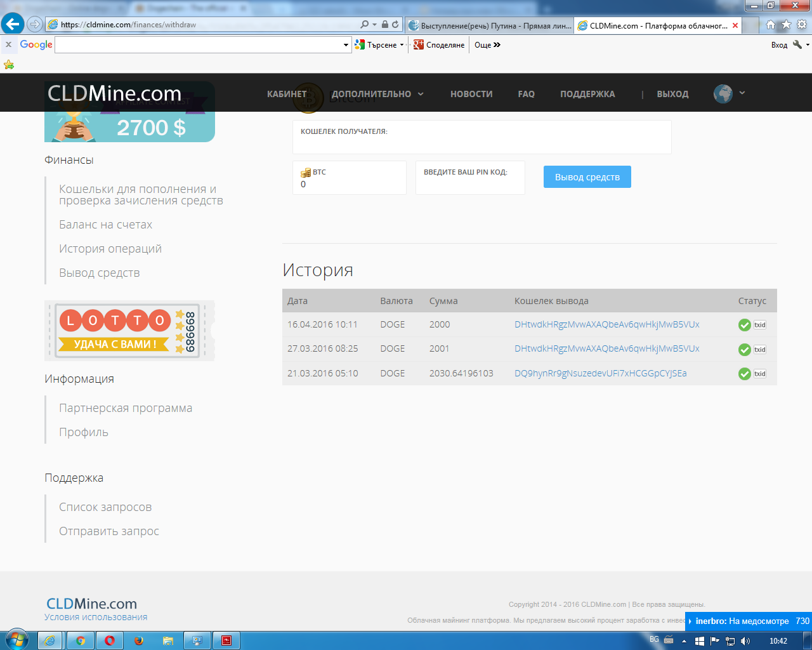Viewport: 812px width, 650px height.
Task: Open КАБИНЕТ in the site navigation
Action: tap(287, 94)
